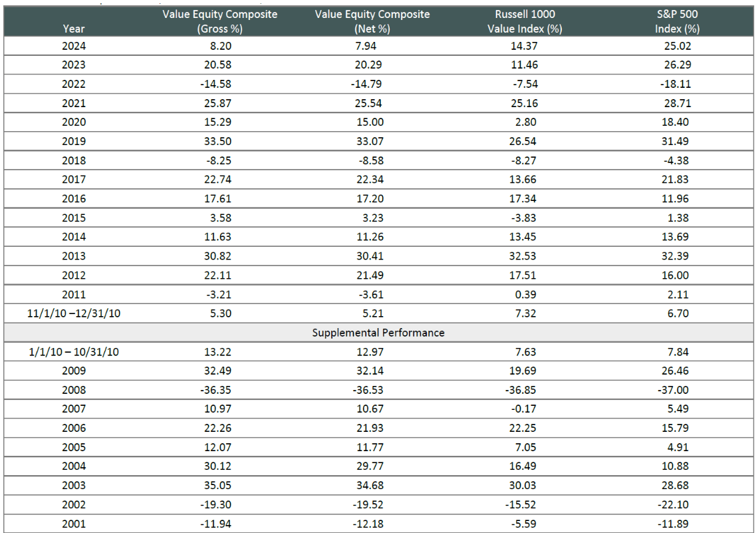Click the 2008 S&P 500 value -37.00
Image resolution: width=756 pixels, height=533 pixels.
coord(674,390)
